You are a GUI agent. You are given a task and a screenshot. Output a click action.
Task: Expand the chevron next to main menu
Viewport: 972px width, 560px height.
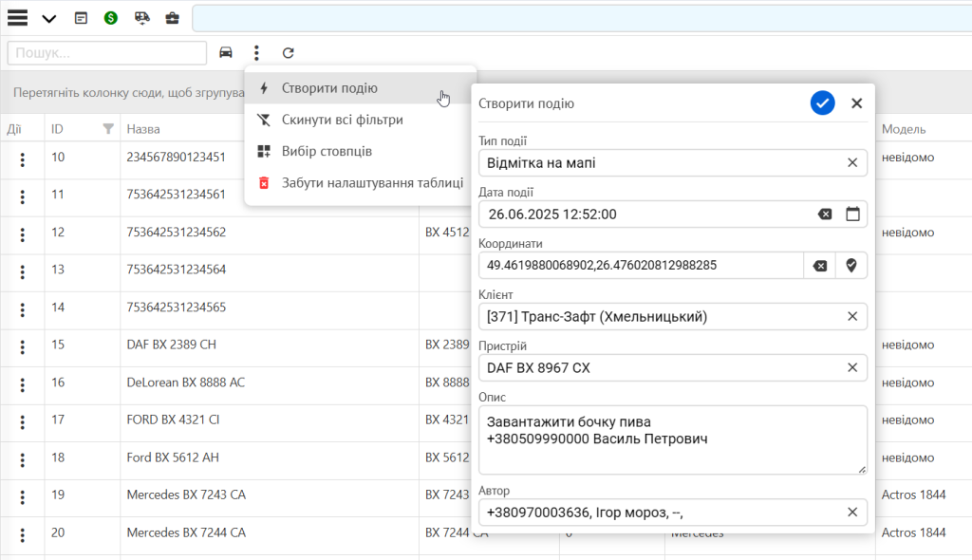point(49,19)
